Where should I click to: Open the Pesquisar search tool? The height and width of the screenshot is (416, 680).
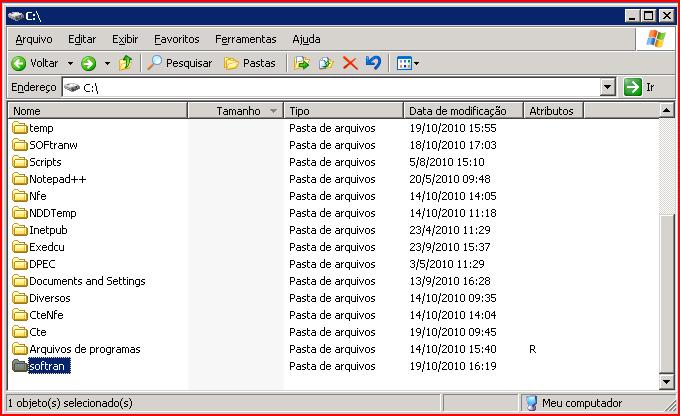[x=180, y=63]
